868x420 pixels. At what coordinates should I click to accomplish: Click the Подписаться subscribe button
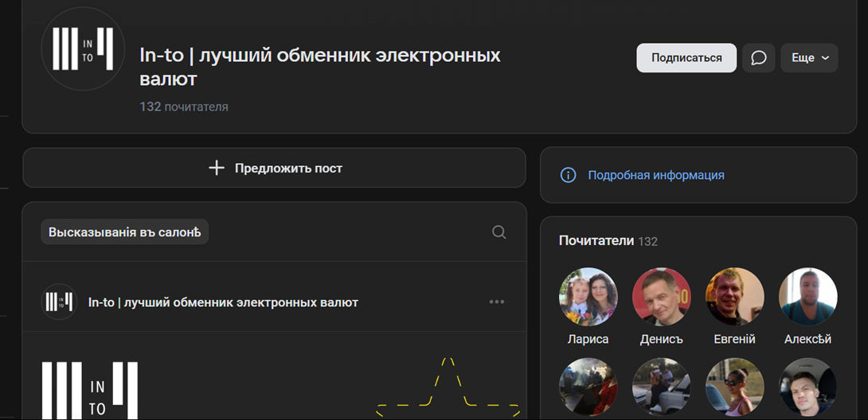pyautogui.click(x=686, y=58)
